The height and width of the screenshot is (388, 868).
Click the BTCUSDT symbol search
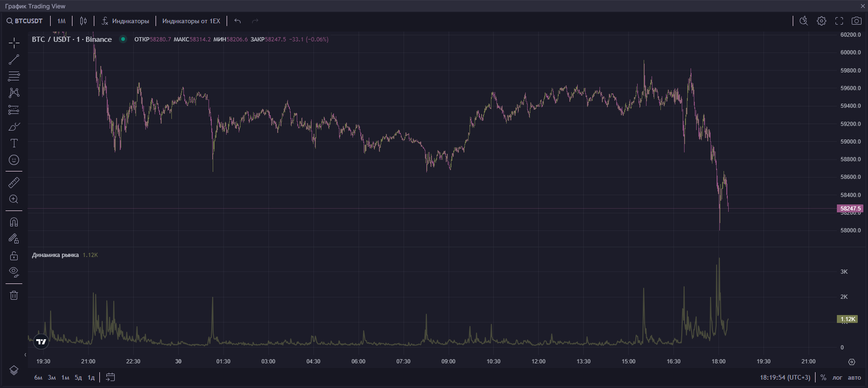[25, 21]
